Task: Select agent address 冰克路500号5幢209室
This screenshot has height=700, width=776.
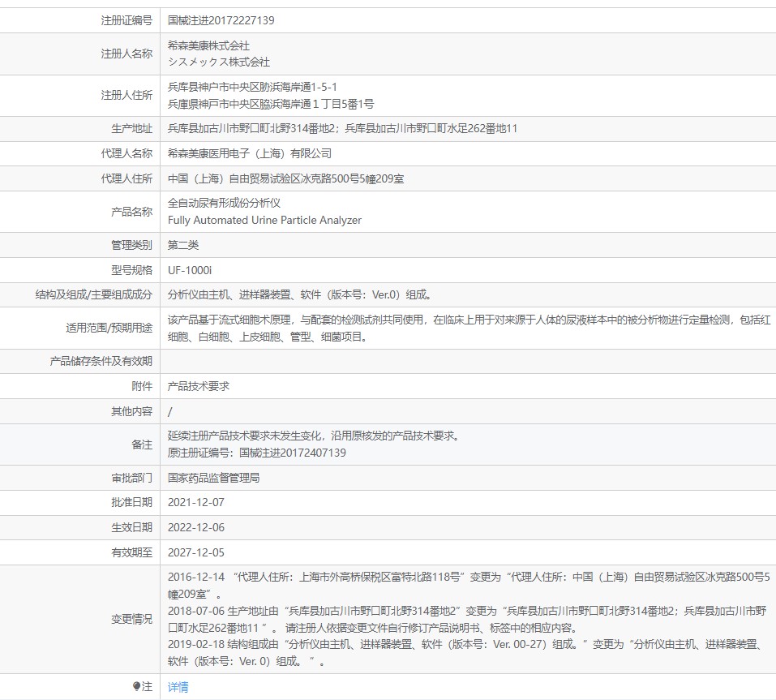Action: [x=286, y=178]
